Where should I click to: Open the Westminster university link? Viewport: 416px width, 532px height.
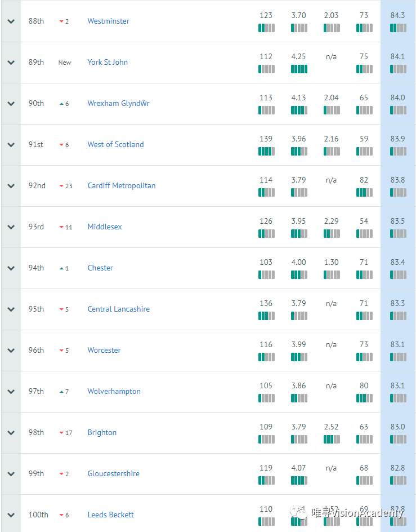point(108,21)
